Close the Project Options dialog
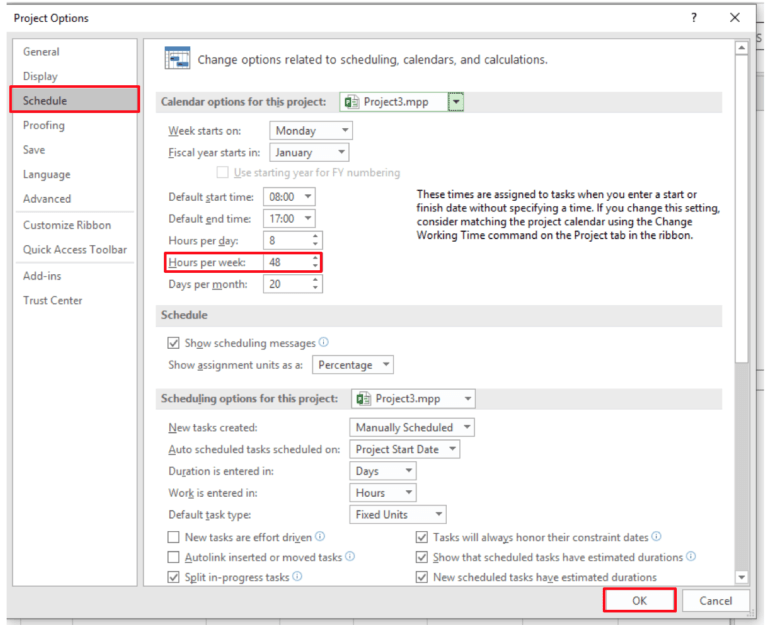The image size is (768, 625). coord(735,18)
